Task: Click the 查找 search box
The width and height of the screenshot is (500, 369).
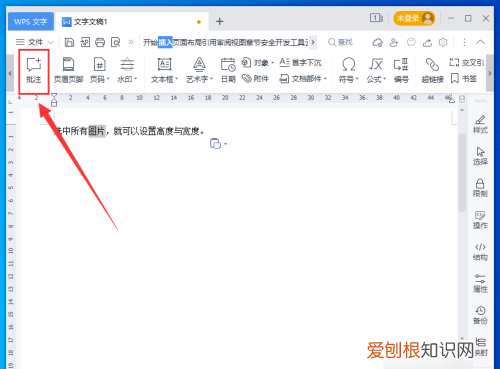Action: 341,42
